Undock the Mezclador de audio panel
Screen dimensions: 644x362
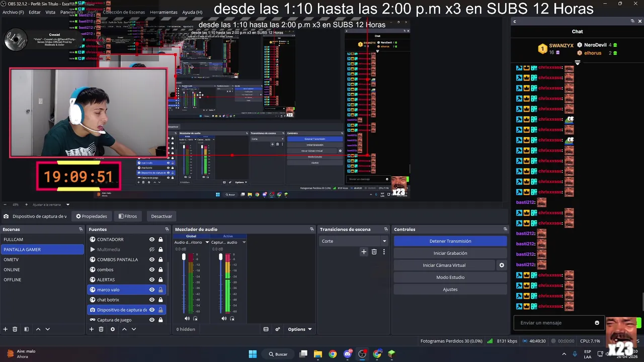(x=311, y=229)
